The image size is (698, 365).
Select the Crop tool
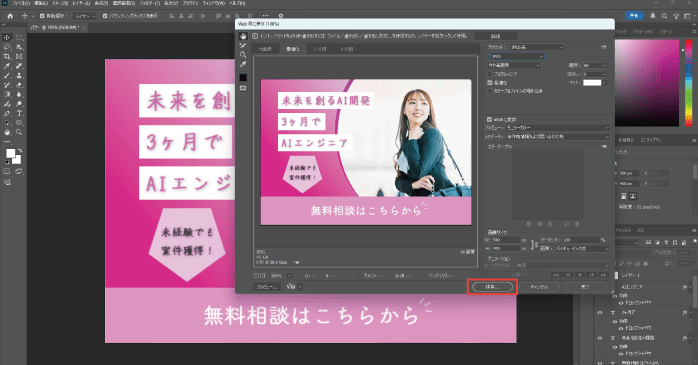click(7, 57)
